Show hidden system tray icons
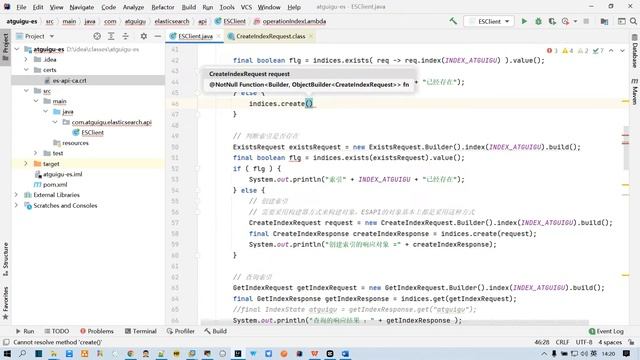640x360 pixels. tap(544, 353)
